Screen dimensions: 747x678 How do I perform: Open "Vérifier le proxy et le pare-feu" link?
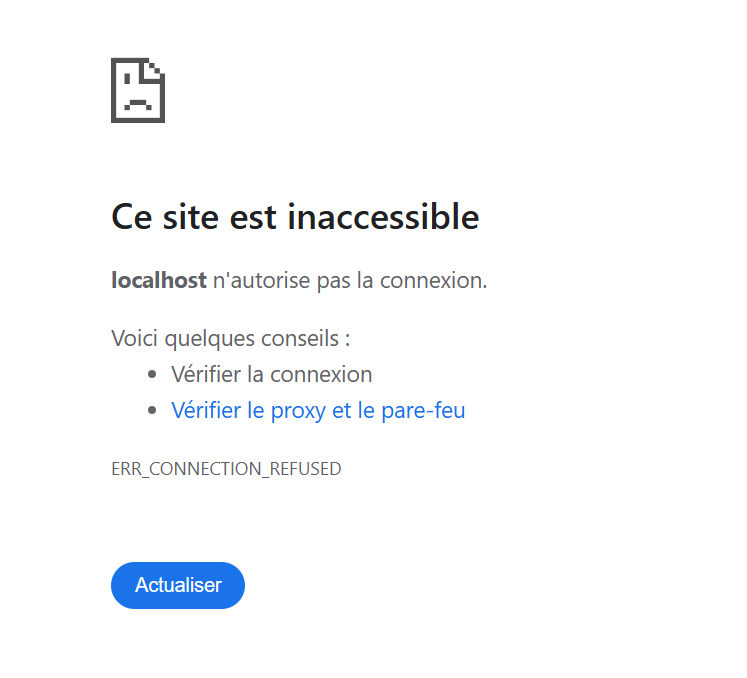point(318,410)
